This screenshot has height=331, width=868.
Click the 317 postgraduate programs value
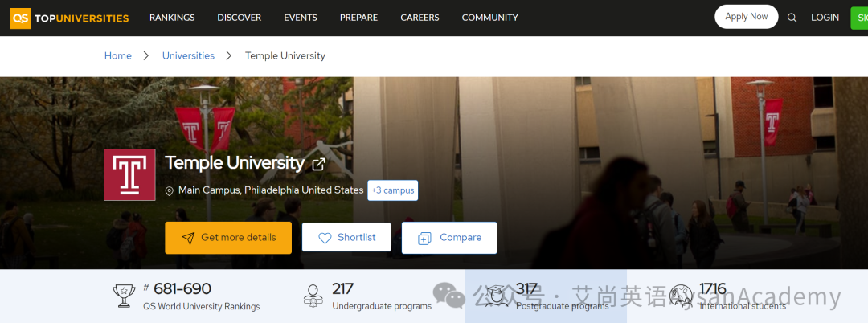pyautogui.click(x=526, y=289)
